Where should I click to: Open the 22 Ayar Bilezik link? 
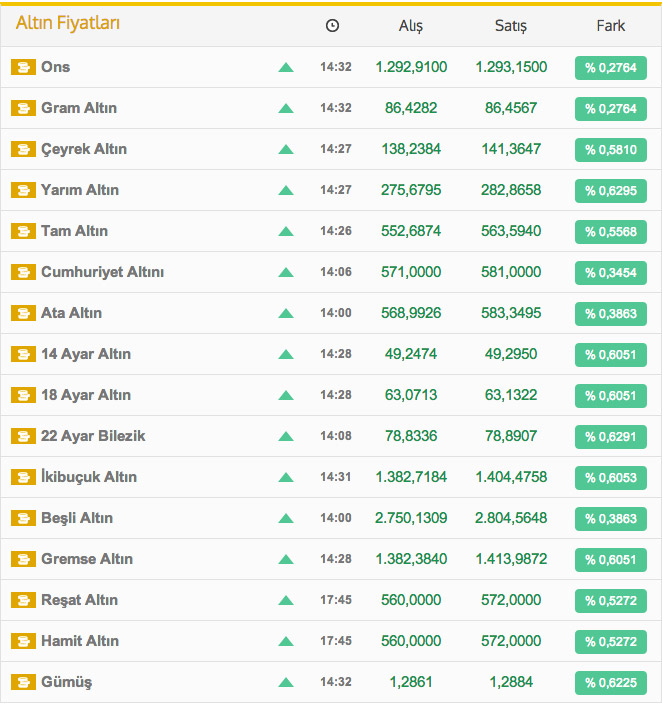pos(93,436)
